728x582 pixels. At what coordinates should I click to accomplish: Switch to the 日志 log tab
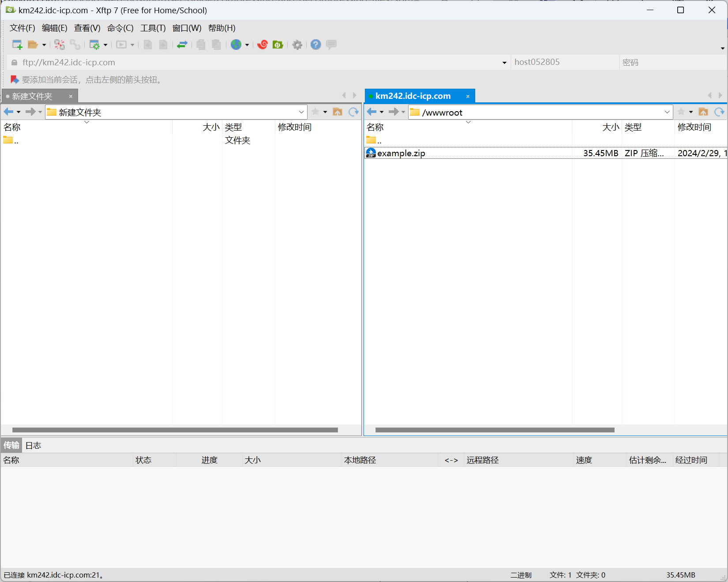point(33,445)
